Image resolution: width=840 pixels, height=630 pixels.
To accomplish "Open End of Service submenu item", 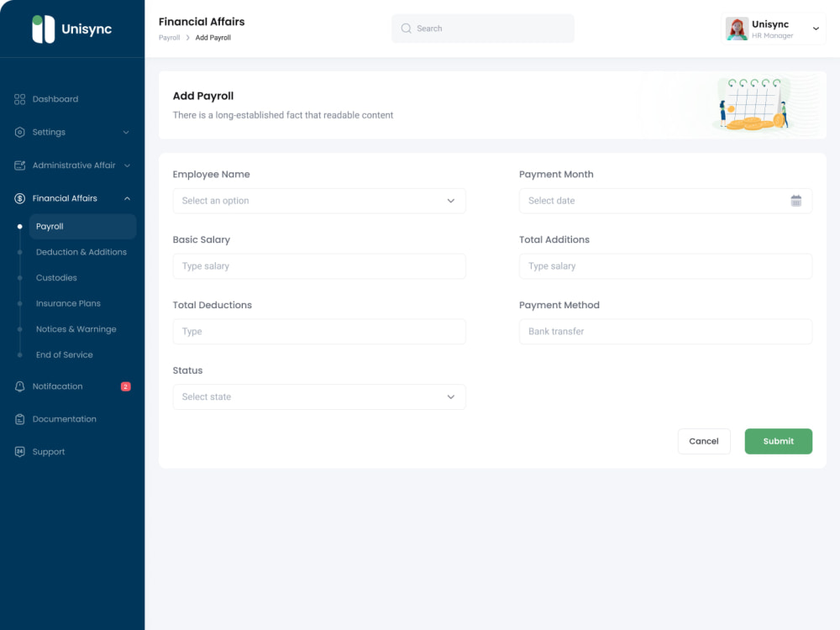I will [65, 355].
